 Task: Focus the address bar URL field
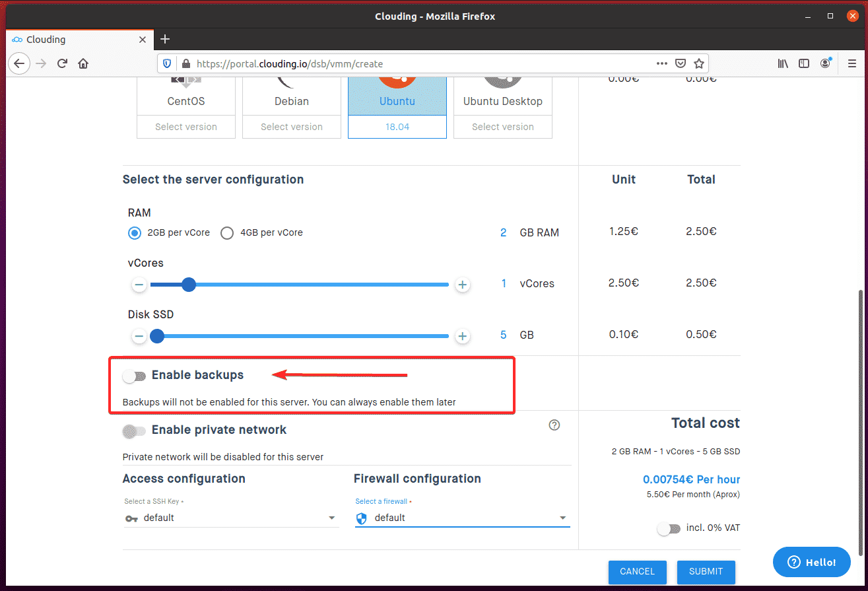[422, 64]
